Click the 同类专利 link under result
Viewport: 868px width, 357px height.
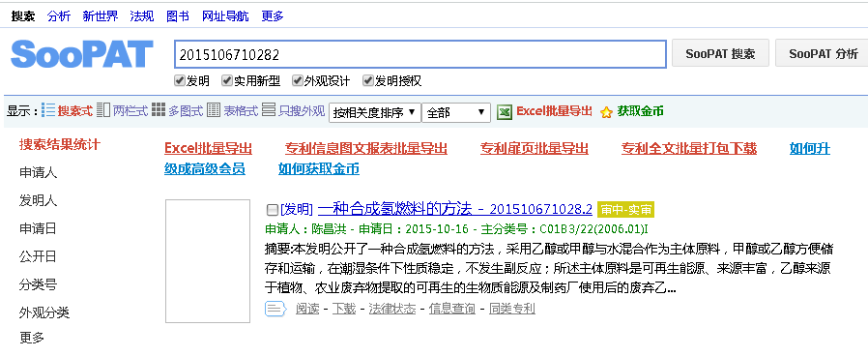512,309
